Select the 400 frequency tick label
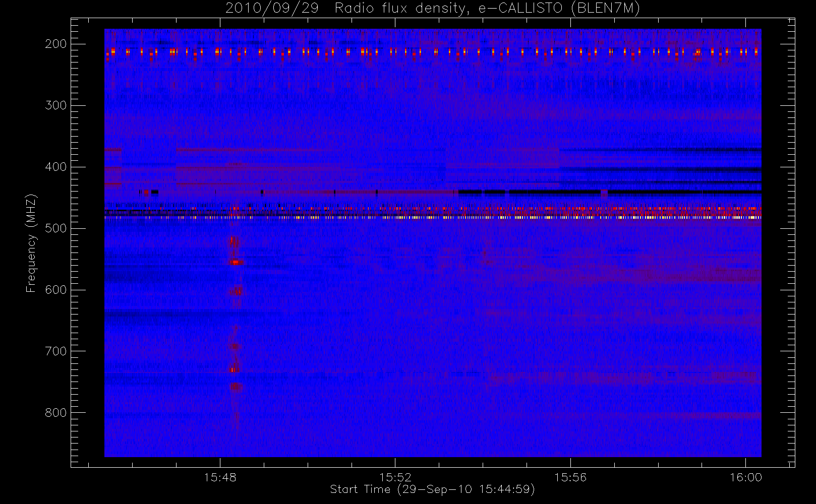This screenshot has width=816, height=504. tap(55, 167)
